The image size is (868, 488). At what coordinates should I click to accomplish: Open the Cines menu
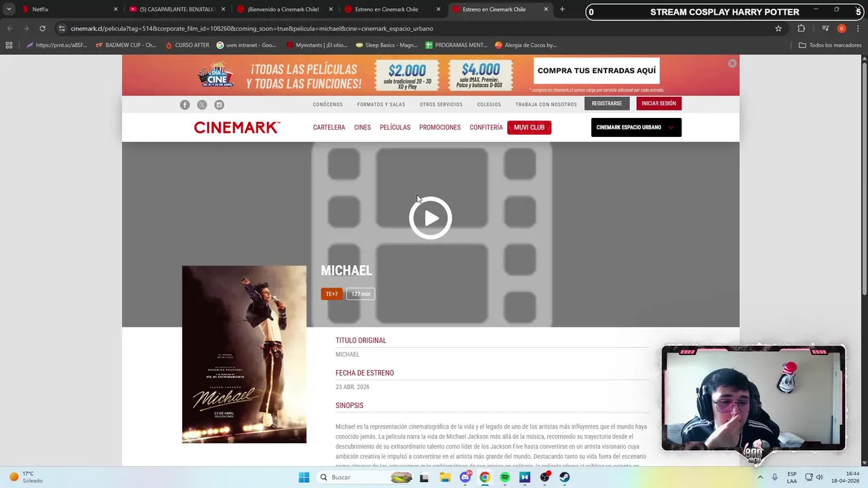(362, 127)
